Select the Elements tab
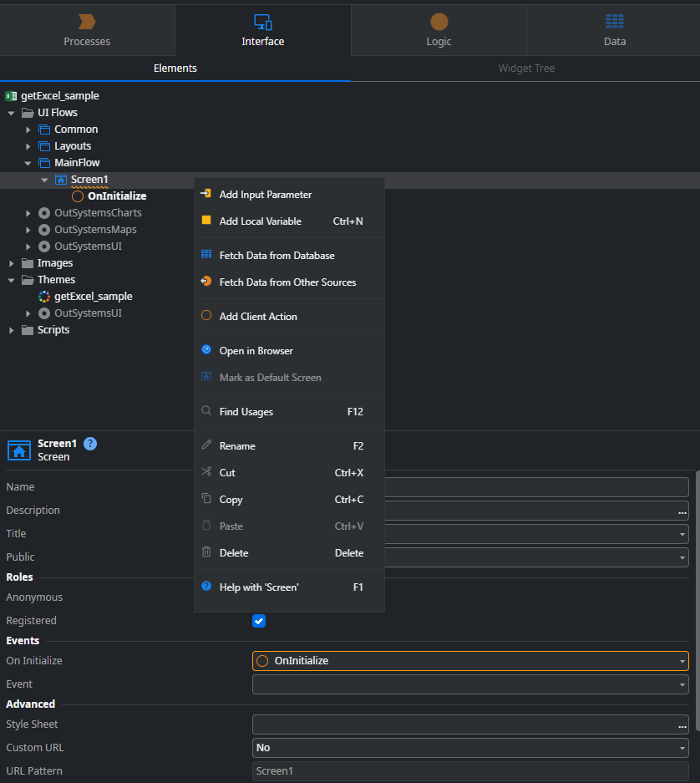 (175, 69)
